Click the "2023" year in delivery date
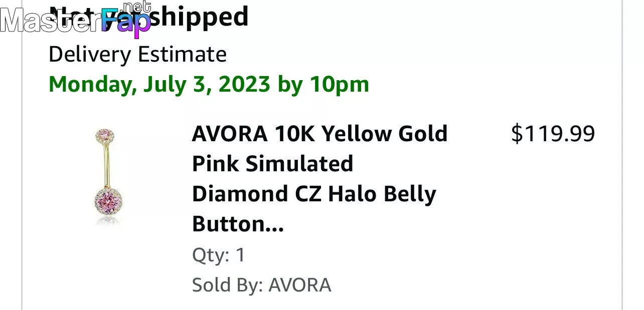644x310 pixels. (x=244, y=84)
